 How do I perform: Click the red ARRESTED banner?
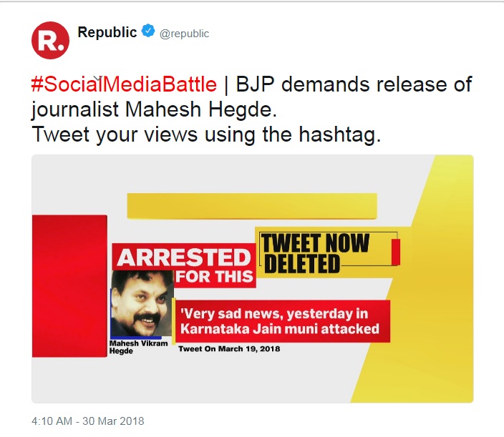[184, 257]
